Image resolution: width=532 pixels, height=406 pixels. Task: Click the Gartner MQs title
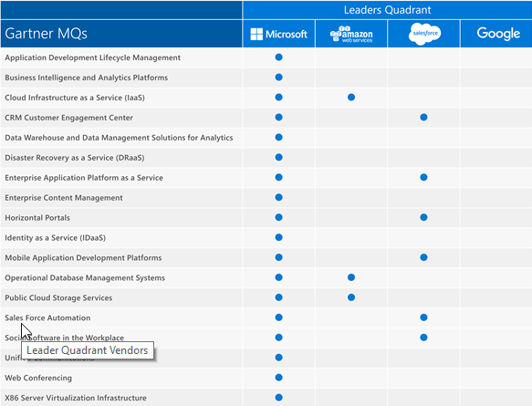coord(46,33)
